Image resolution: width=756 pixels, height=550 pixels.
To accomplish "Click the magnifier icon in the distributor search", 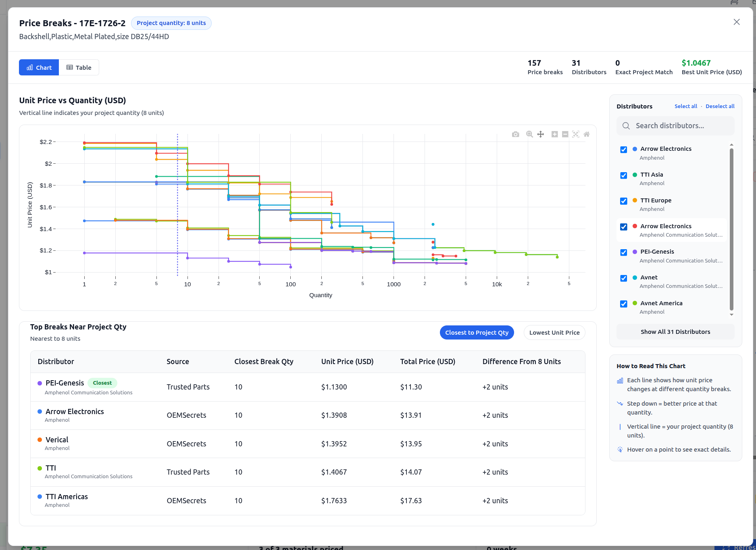I will [x=626, y=126].
